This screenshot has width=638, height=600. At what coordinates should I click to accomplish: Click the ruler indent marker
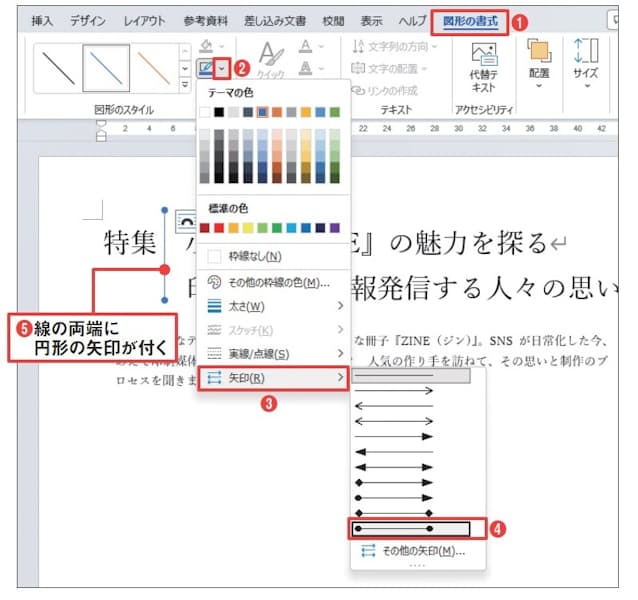point(101,131)
